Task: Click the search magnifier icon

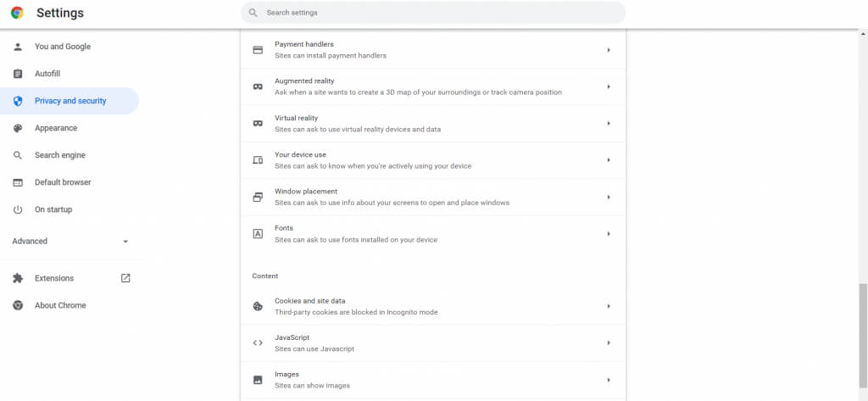Action: click(253, 13)
